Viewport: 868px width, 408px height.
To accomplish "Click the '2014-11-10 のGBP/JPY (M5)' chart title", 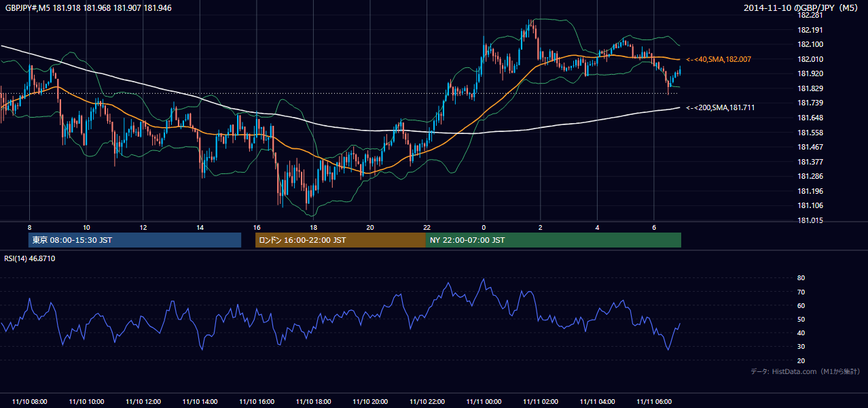I will tap(801, 8).
